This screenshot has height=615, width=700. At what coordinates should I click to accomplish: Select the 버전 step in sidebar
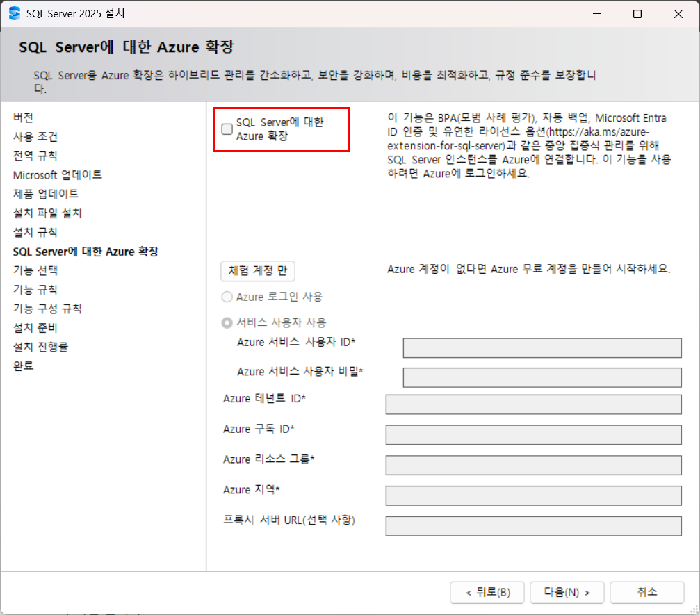(23, 117)
